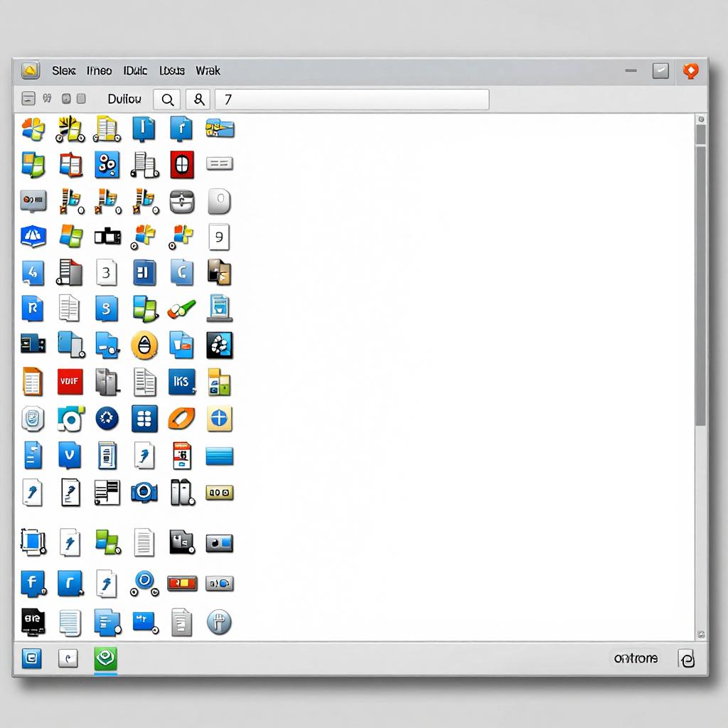
Task: Select the white mouse icon
Action: click(x=219, y=201)
